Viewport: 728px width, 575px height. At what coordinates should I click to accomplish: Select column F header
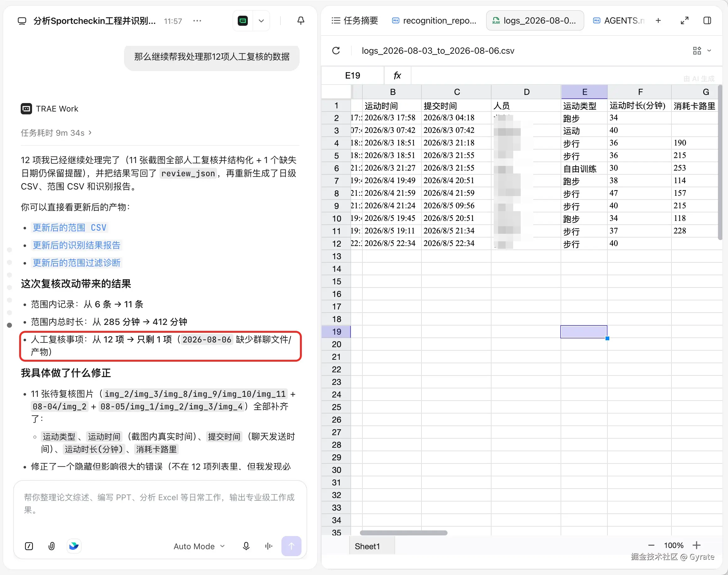pyautogui.click(x=640, y=92)
